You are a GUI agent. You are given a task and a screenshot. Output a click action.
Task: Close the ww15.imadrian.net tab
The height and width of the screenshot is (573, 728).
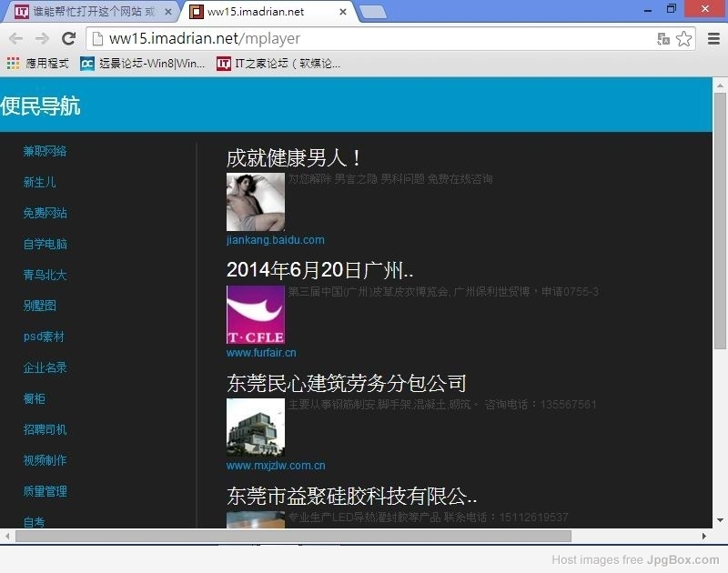click(343, 13)
